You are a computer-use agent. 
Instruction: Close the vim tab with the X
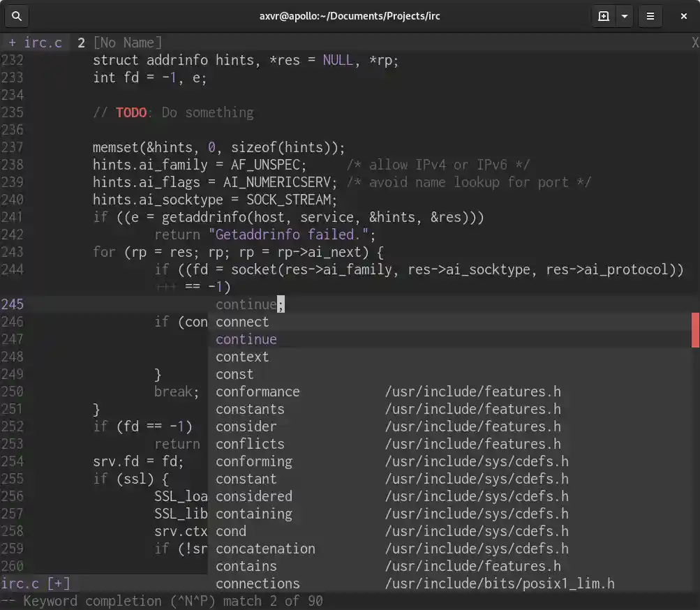coord(695,43)
